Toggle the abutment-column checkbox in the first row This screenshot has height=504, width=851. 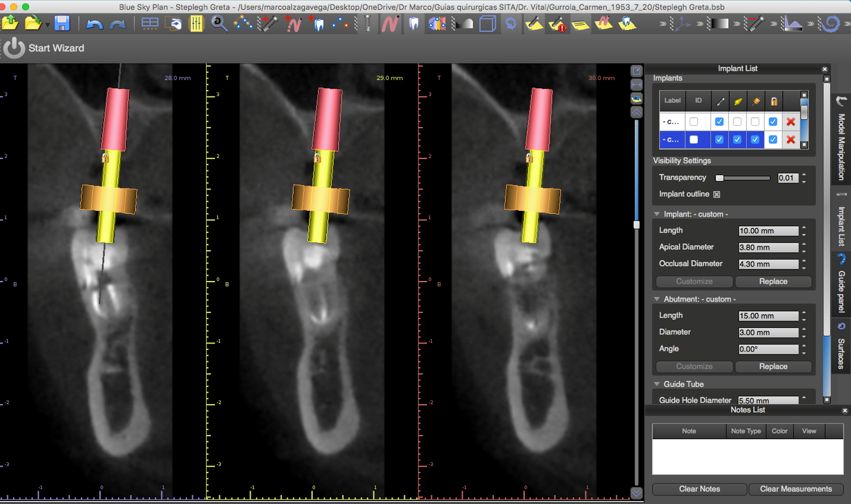(x=737, y=122)
